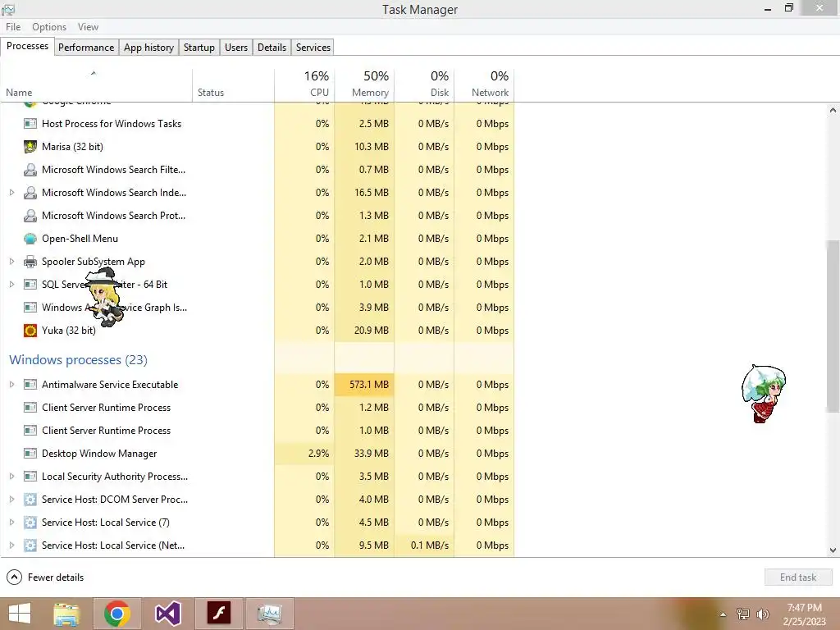The width and height of the screenshot is (840, 630).
Task: Select the 573.1 MB memory cell
Action: [x=364, y=385]
